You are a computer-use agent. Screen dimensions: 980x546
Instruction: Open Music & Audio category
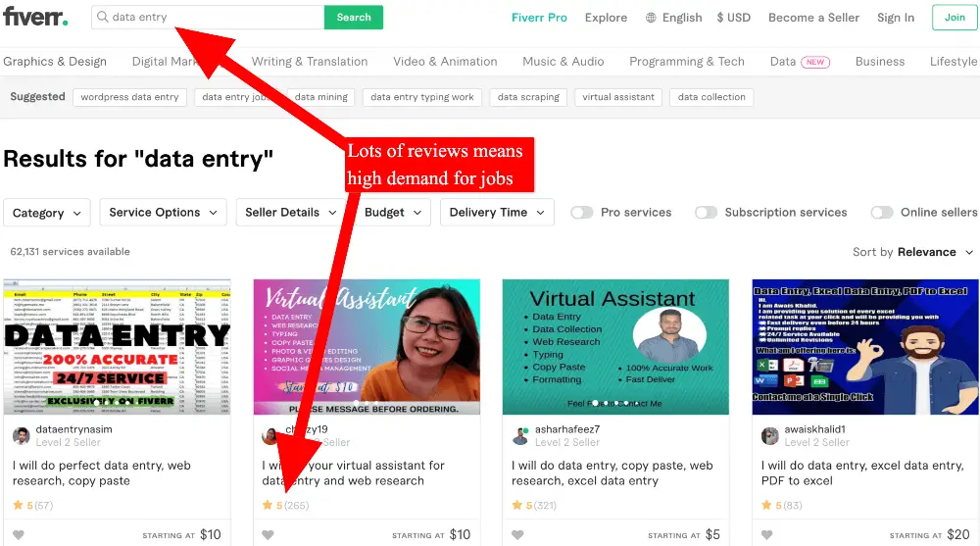tap(563, 62)
